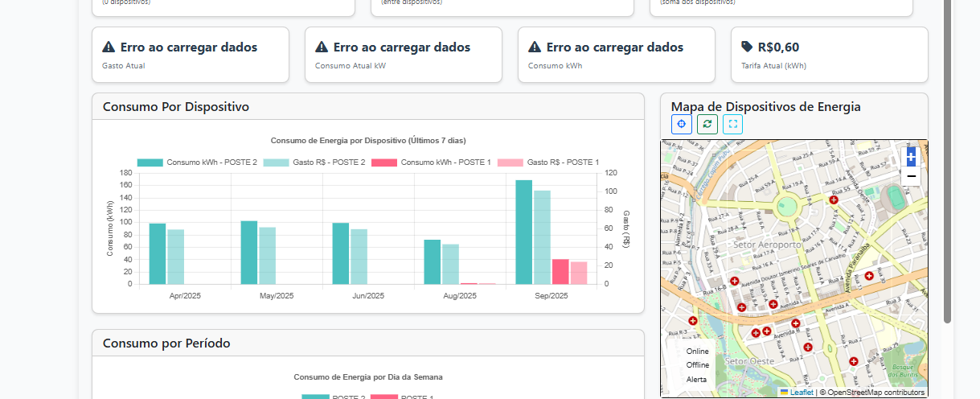Click the Consumo por Período panel header

[x=367, y=343]
